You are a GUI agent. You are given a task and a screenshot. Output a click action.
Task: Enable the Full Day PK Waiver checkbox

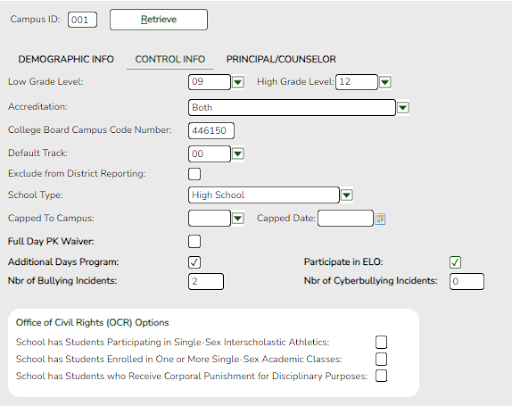[x=195, y=241]
